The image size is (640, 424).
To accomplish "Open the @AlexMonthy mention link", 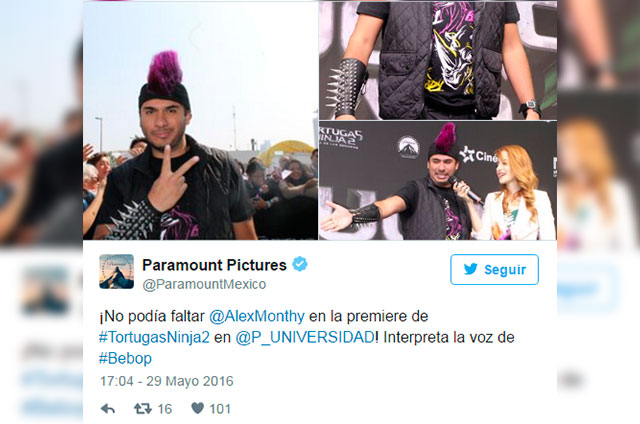I will pyautogui.click(x=257, y=316).
